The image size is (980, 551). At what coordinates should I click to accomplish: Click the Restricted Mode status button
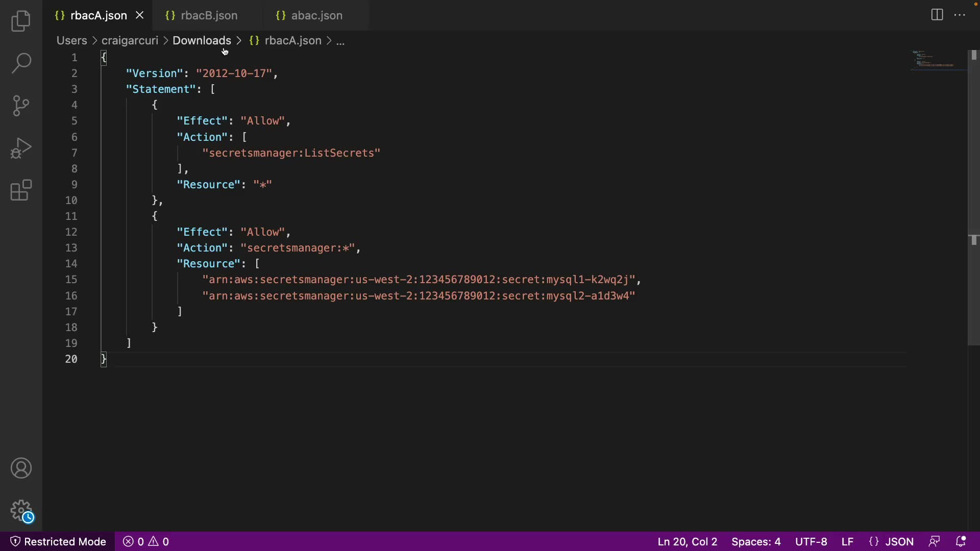click(58, 541)
